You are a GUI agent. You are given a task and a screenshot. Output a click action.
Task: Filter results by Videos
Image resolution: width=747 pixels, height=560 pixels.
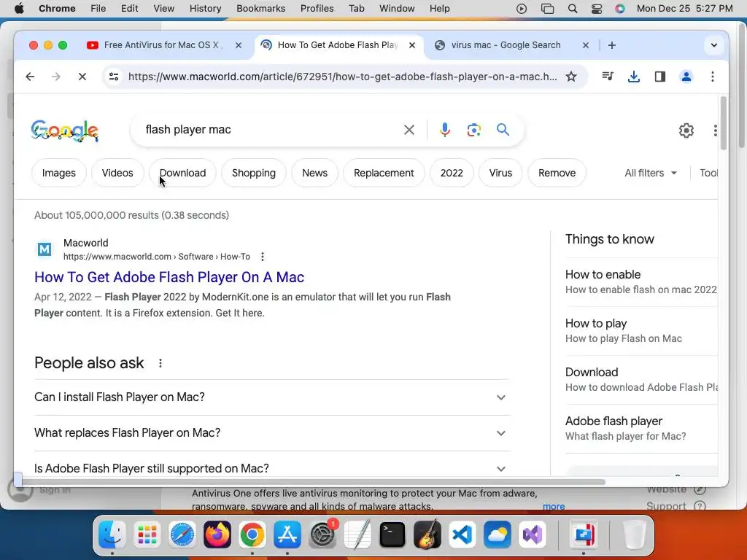tap(117, 173)
